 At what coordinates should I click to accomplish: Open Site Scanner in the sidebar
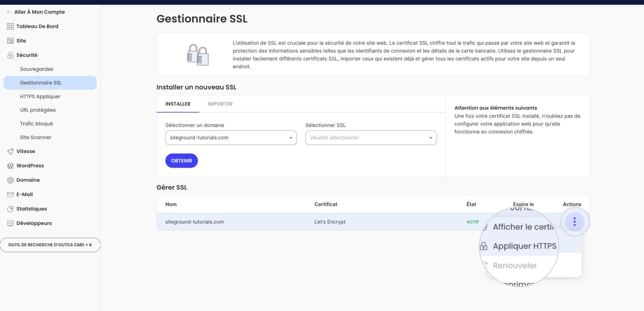[36, 137]
